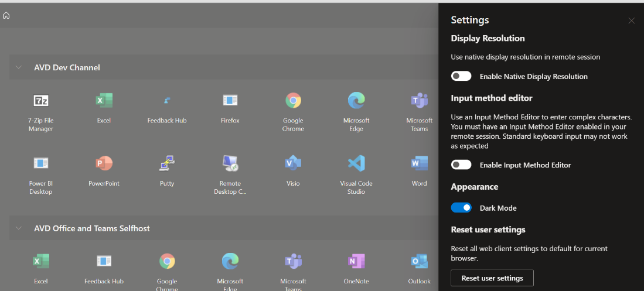Enable Native Display Resolution toggle
Screen dimensions: 644x291
pos(461,76)
